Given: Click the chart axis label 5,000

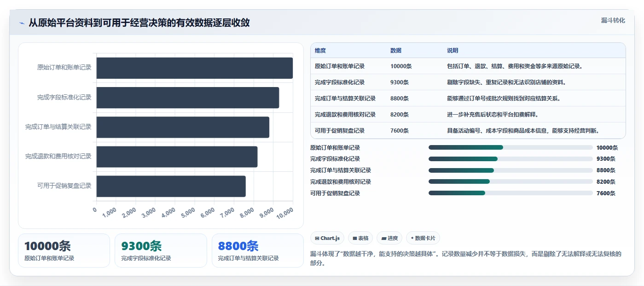Looking at the screenshot, I should point(188,212).
